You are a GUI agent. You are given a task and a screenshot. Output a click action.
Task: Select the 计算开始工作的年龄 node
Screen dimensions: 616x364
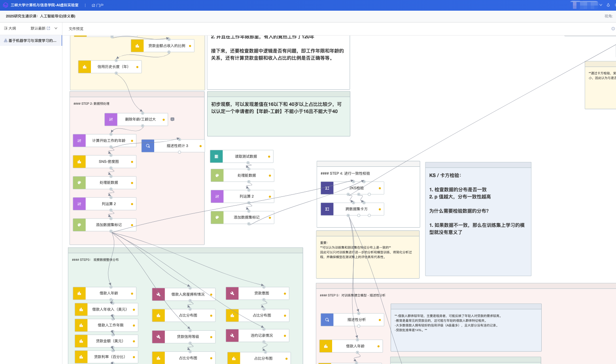point(109,141)
